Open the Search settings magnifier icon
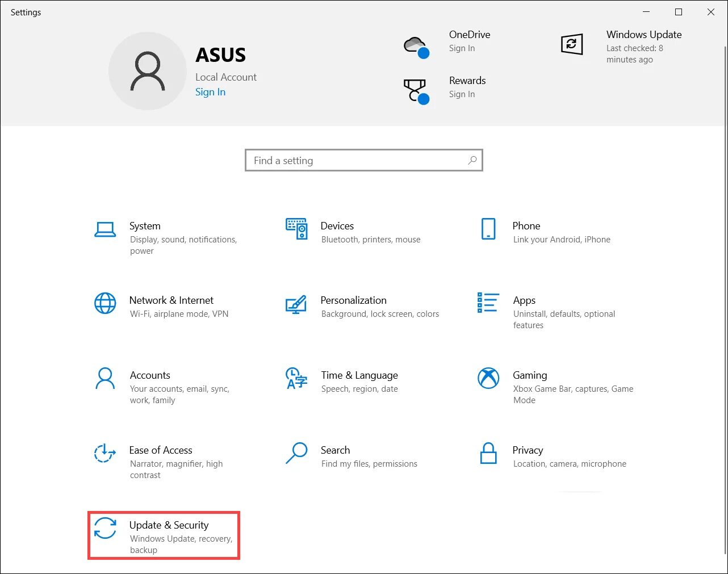Viewport: 728px width, 574px height. click(296, 453)
